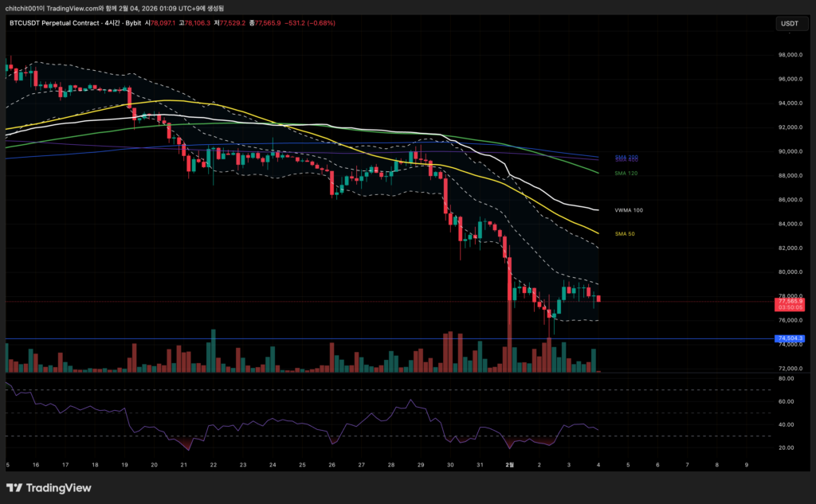Open the USDT currency selector
Image resolution: width=816 pixels, height=504 pixels.
pyautogui.click(x=789, y=24)
